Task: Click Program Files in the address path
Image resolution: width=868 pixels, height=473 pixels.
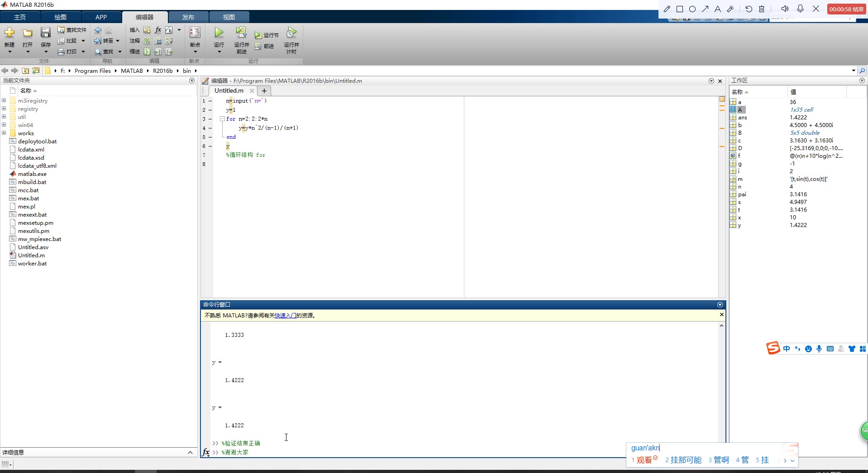Action: (93, 71)
